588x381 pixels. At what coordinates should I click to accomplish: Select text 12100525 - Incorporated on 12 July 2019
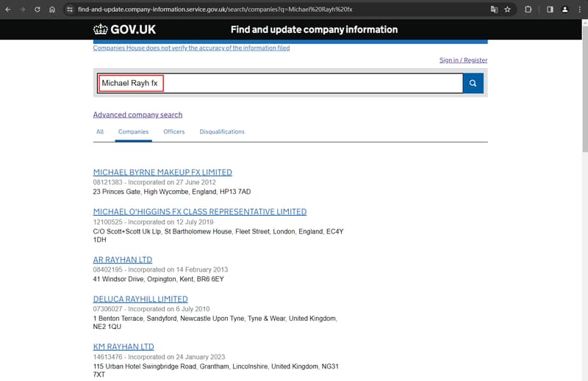tap(153, 222)
